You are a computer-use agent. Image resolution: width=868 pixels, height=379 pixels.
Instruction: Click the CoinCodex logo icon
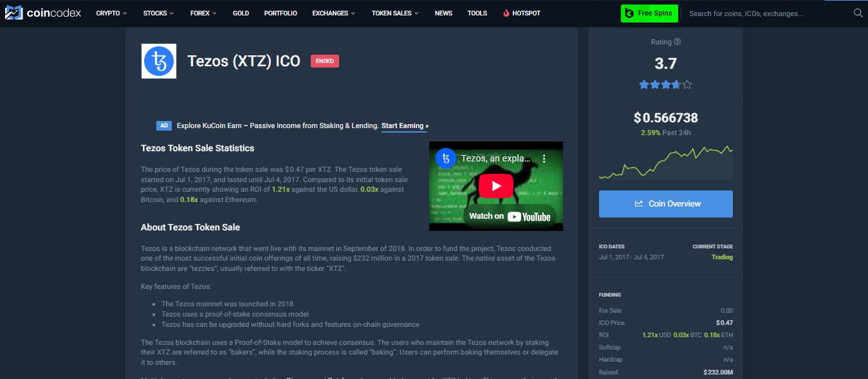(14, 13)
